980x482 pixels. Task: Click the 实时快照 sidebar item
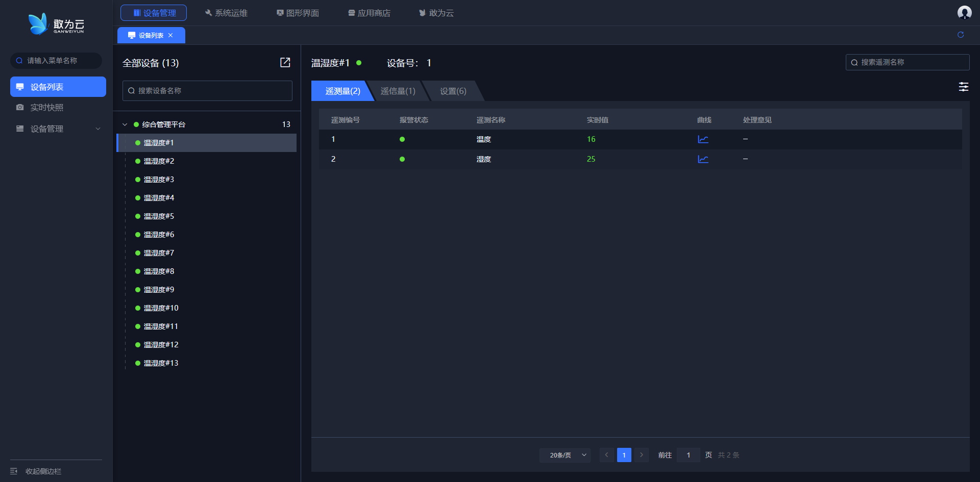click(x=47, y=108)
